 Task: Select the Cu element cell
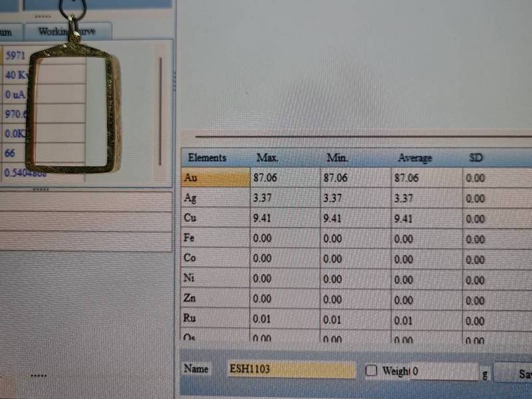pos(214,218)
